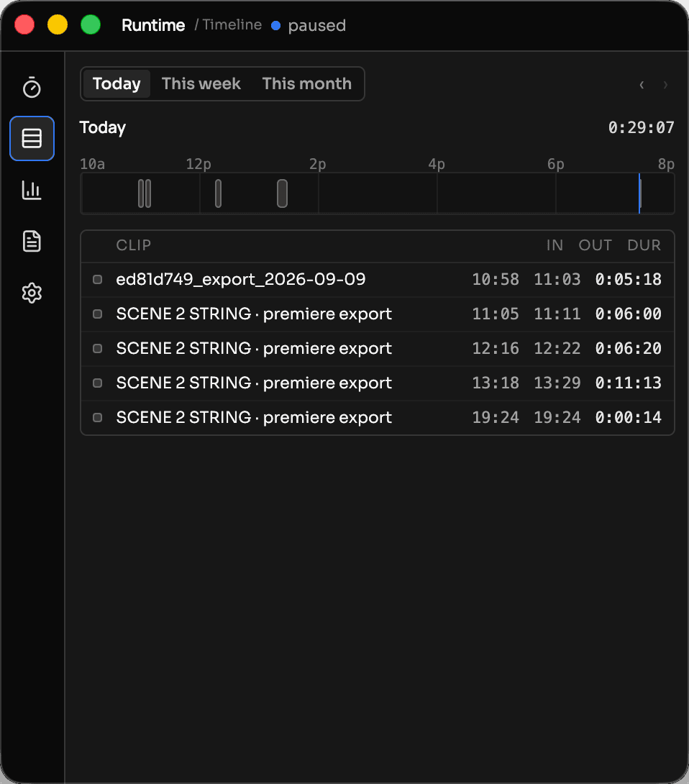689x784 pixels.
Task: Minimize the window with yellow button
Action: (x=58, y=24)
